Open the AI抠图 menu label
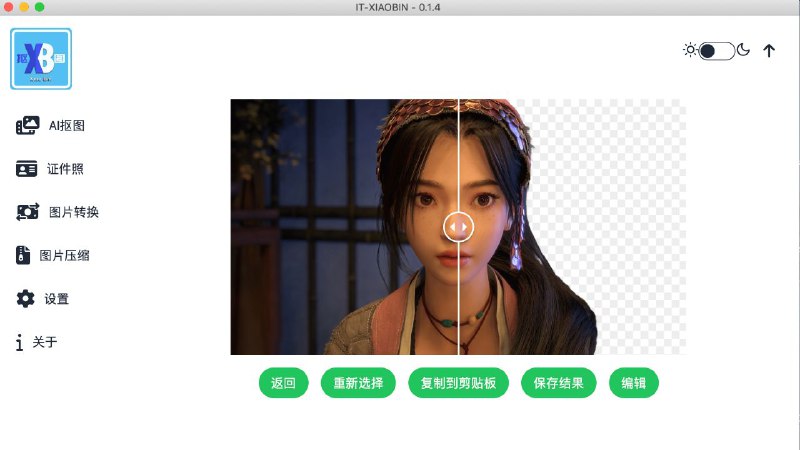 (x=67, y=126)
